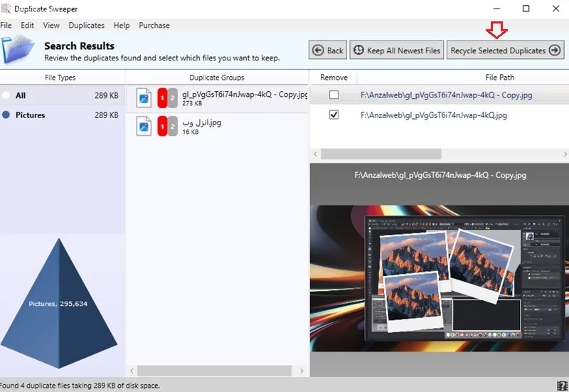Click picture icon of انزل وب.jpg group
The width and height of the screenshot is (569, 392).
[x=144, y=126]
